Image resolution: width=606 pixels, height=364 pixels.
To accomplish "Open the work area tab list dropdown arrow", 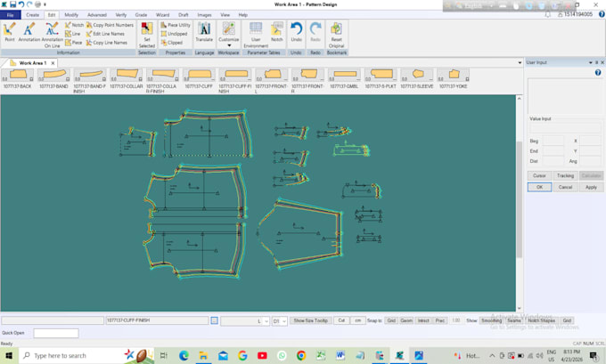I will (x=520, y=62).
